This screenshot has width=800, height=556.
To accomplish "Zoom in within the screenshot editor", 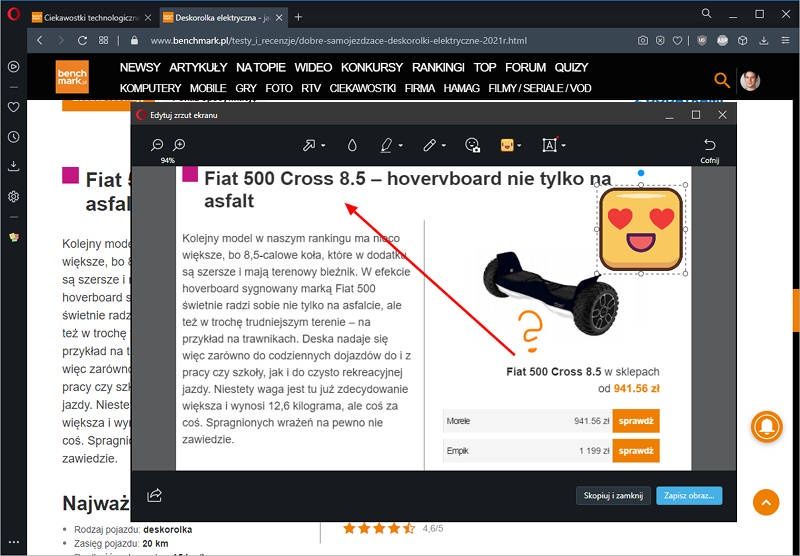I will coord(179,145).
